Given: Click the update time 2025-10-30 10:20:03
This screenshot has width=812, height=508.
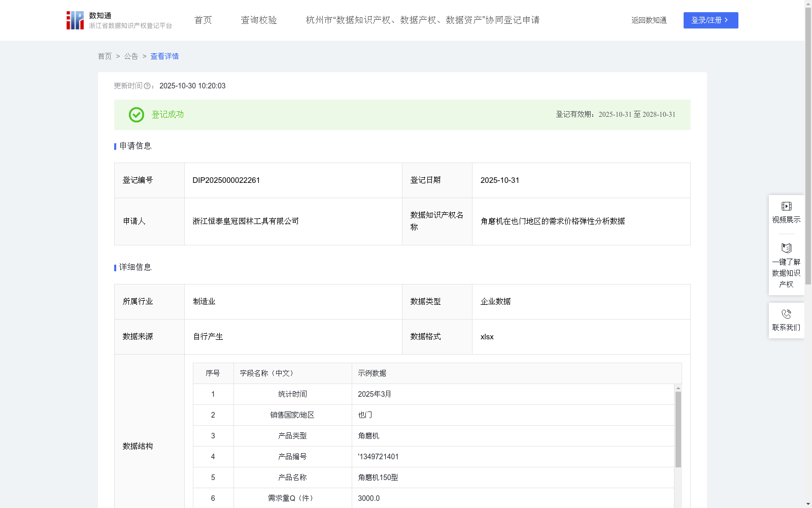Looking at the screenshot, I should pos(192,86).
